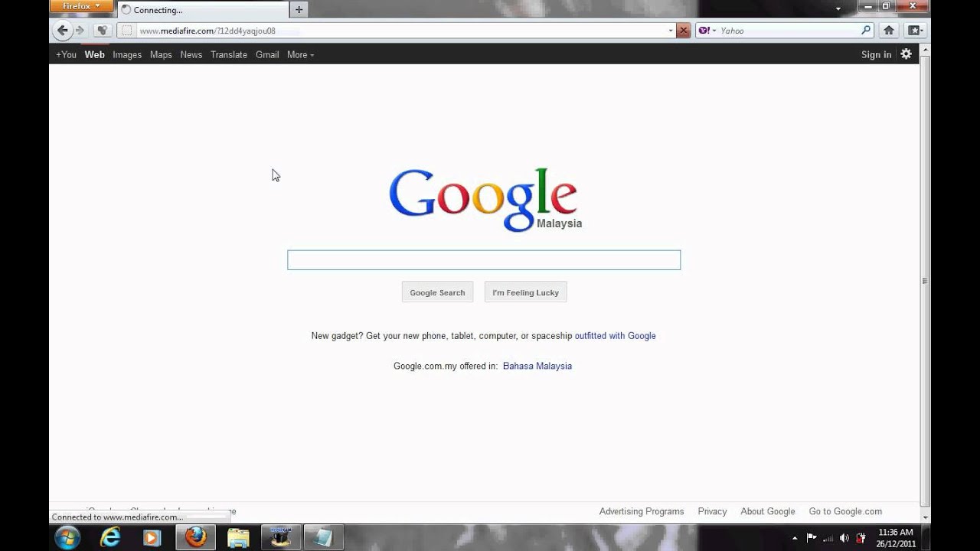This screenshot has height=551, width=980.
Task: Expand the URL bar history dropdown
Action: (671, 31)
